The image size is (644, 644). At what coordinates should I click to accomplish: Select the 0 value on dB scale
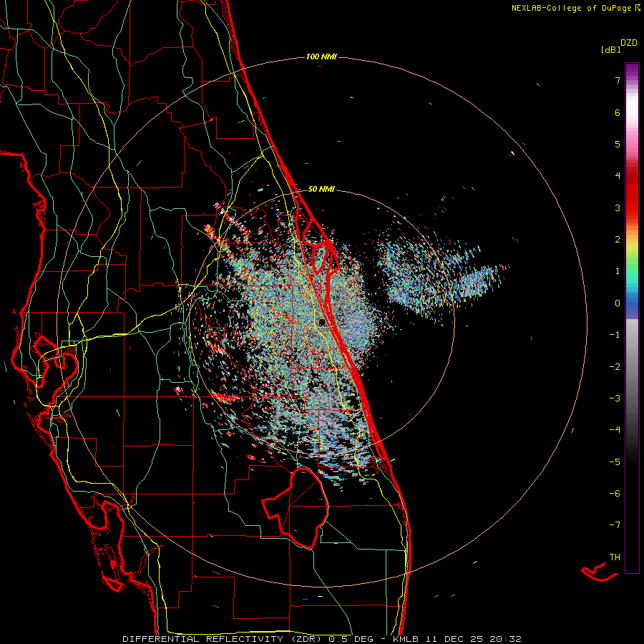[x=618, y=303]
